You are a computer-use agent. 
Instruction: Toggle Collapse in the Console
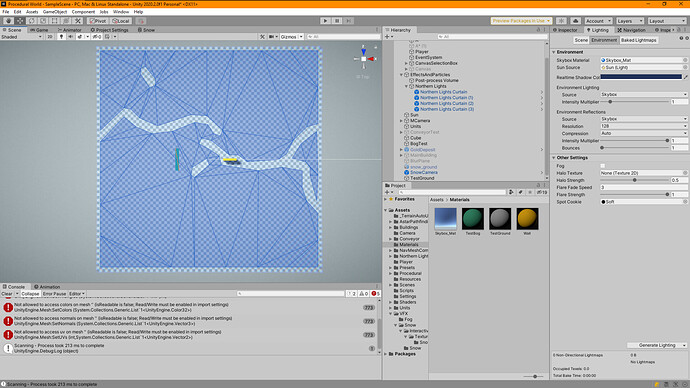(30, 293)
